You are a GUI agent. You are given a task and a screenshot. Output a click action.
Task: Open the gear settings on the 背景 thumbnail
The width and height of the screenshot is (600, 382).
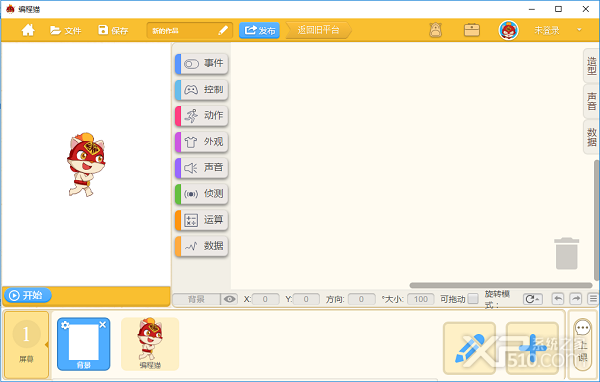[x=65, y=325]
